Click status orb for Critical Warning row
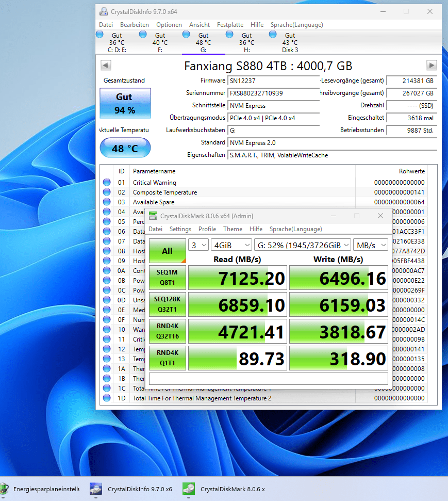 (x=107, y=182)
